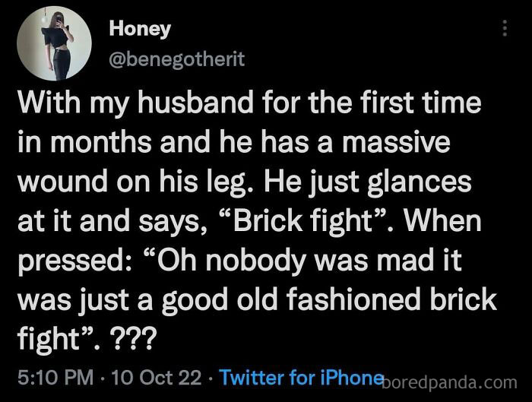
Task: Open the more options three-dot menu
Action: (503, 30)
